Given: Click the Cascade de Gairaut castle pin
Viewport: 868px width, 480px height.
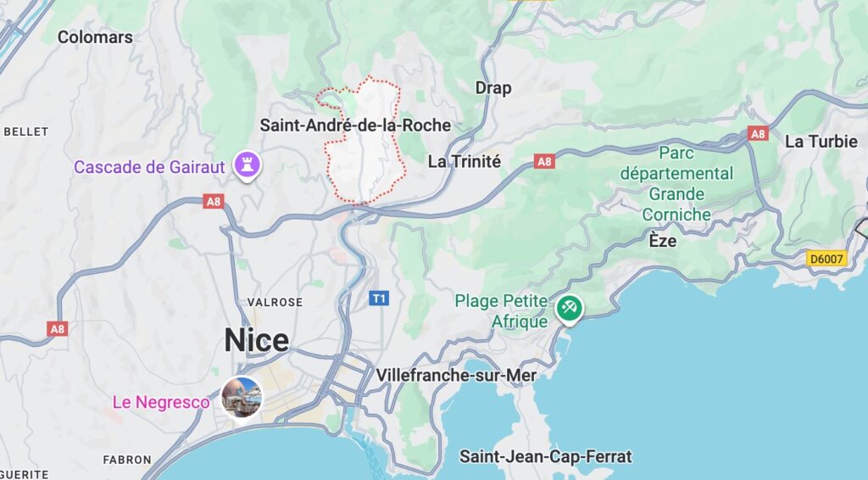Looking at the screenshot, I should (x=247, y=165).
